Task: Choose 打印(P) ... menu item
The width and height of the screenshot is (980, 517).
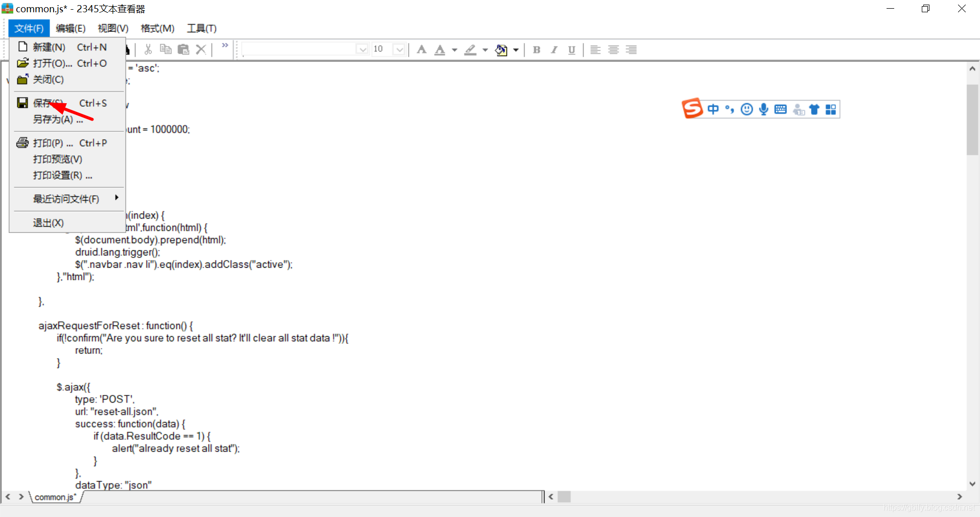Action: (67, 143)
